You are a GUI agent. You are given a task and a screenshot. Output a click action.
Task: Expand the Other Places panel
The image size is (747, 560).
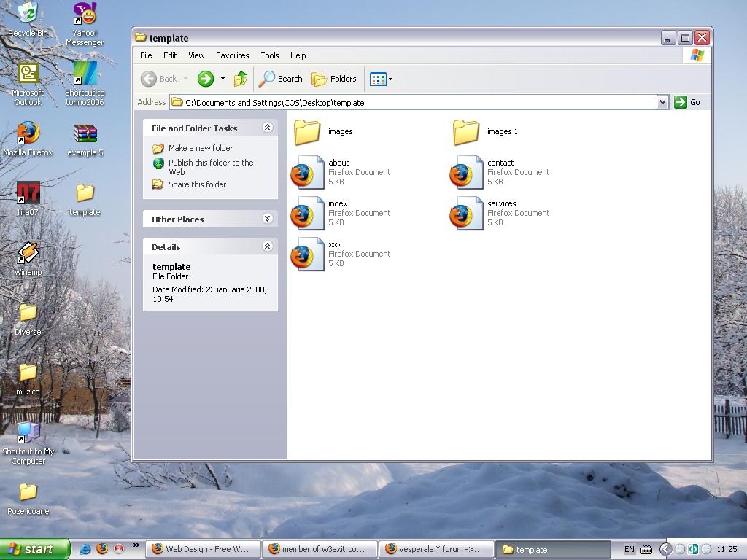(267, 219)
